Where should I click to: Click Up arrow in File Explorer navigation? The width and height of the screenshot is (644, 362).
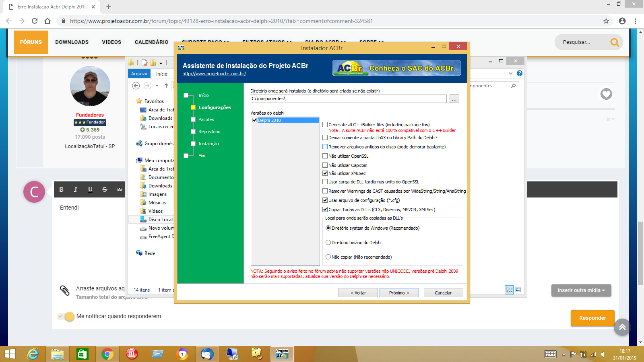166,86
